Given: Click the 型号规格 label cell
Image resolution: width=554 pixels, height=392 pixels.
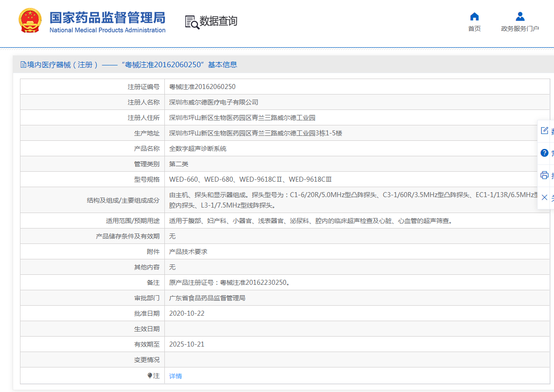Looking at the screenshot, I should (x=93, y=179).
